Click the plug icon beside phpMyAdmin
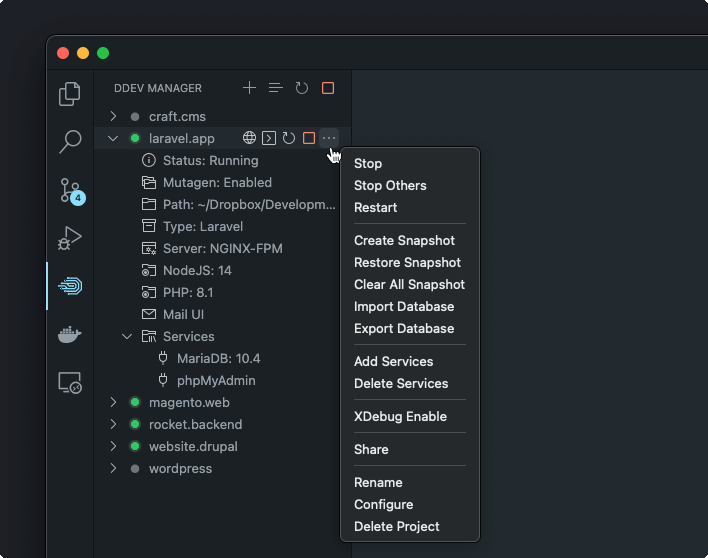Screen dimensions: 708x558 pyautogui.click(x=163, y=380)
